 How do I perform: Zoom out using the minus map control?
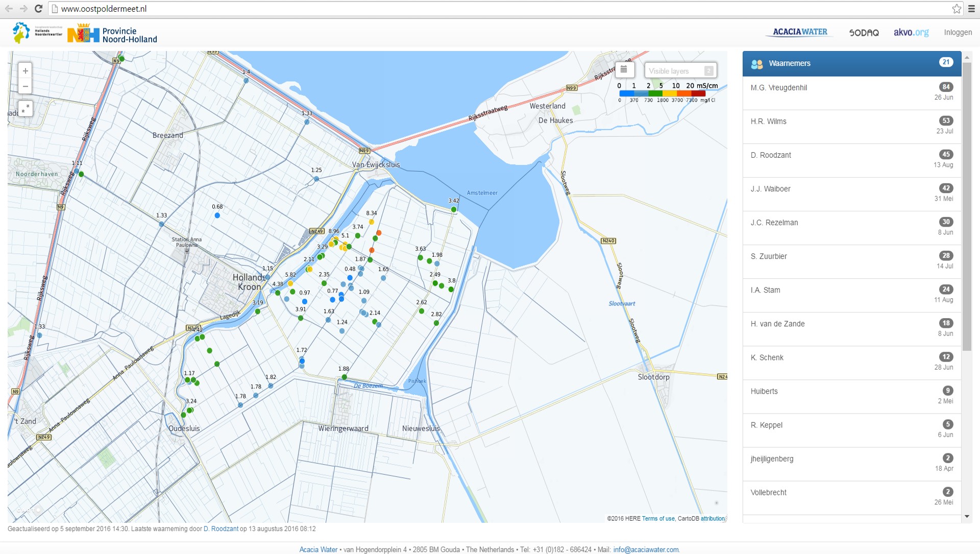click(24, 86)
